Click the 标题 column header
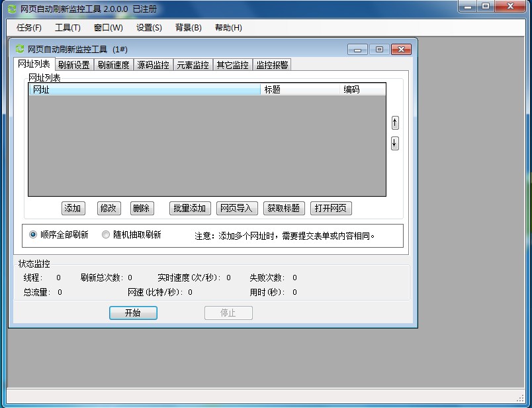Image resolution: width=532 pixels, height=408 pixels. click(x=300, y=89)
